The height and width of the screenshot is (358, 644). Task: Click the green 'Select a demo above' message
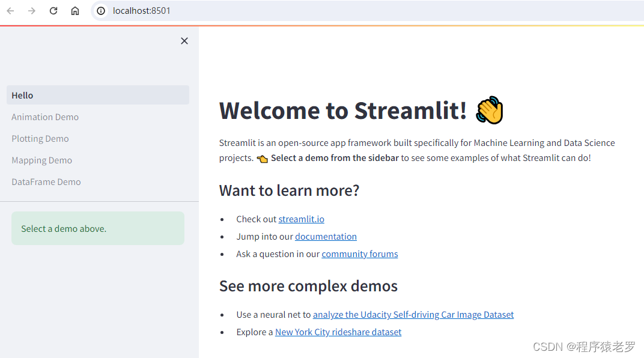pyautogui.click(x=97, y=228)
